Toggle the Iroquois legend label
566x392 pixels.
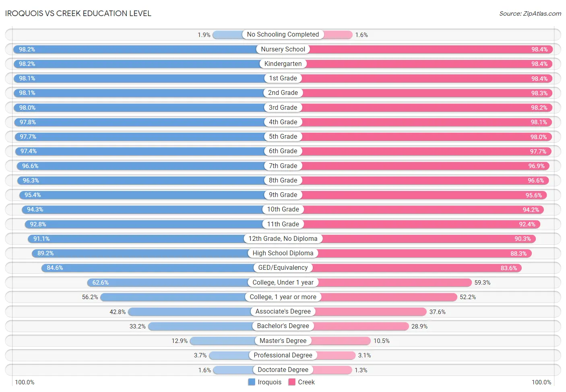coord(269,382)
